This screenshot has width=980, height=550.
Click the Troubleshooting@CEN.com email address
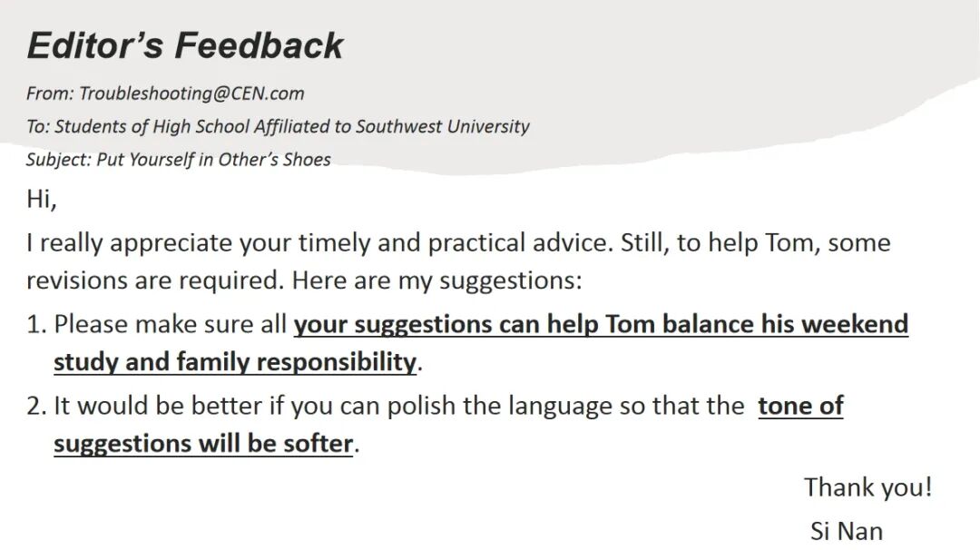pos(191,93)
